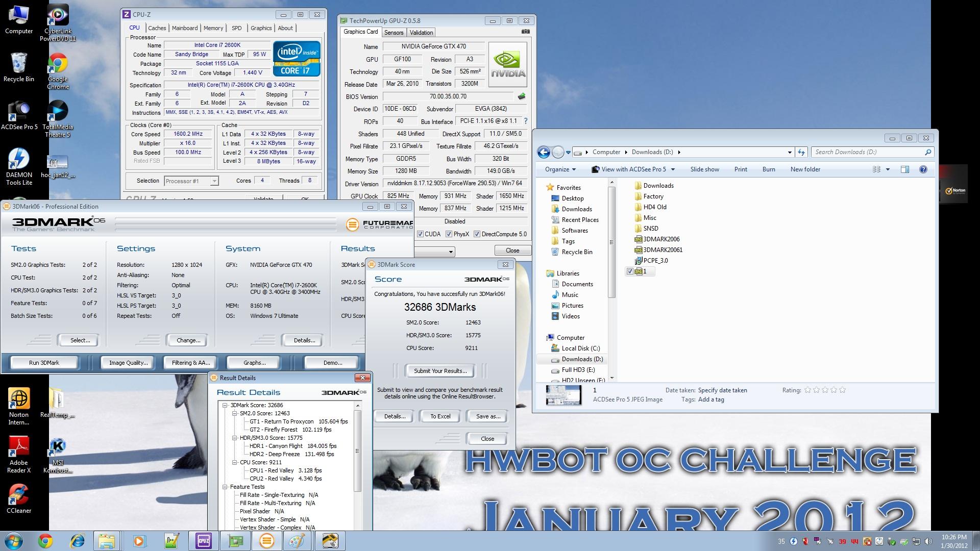This screenshot has height=551, width=980.
Task: Toggle the Explorer preview pane icon
Action: point(904,169)
